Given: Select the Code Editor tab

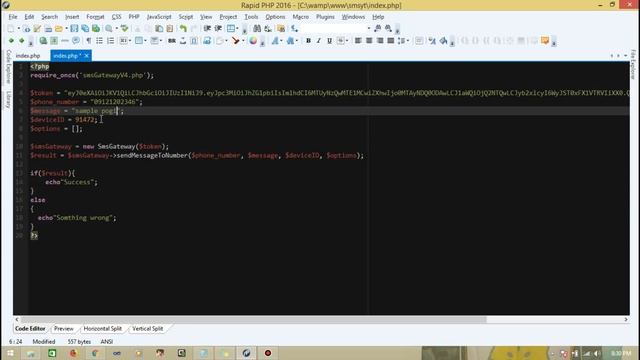Looking at the screenshot, I should pyautogui.click(x=30, y=329).
